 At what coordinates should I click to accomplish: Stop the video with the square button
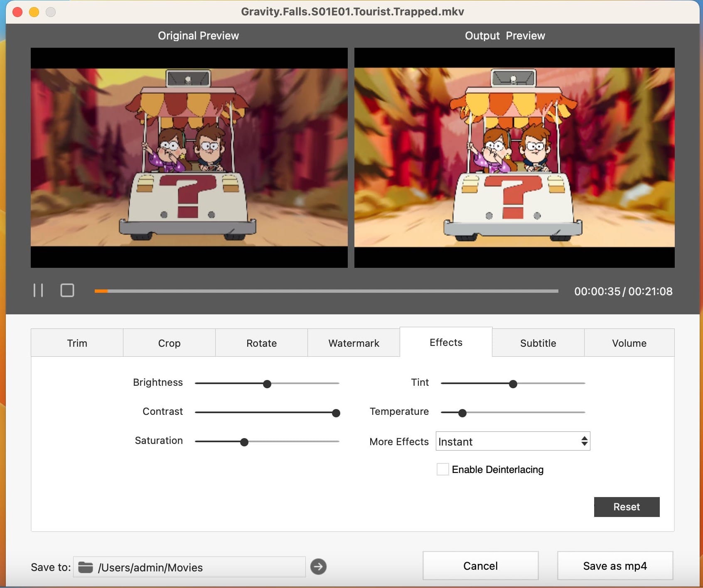(67, 290)
